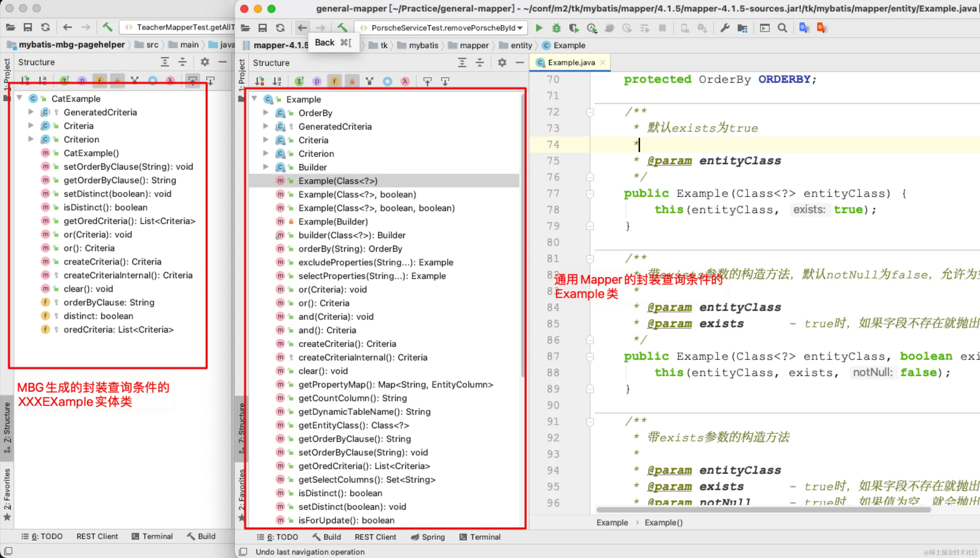Open Terminal tool button in right window
The height and width of the screenshot is (558, 980).
[480, 537]
